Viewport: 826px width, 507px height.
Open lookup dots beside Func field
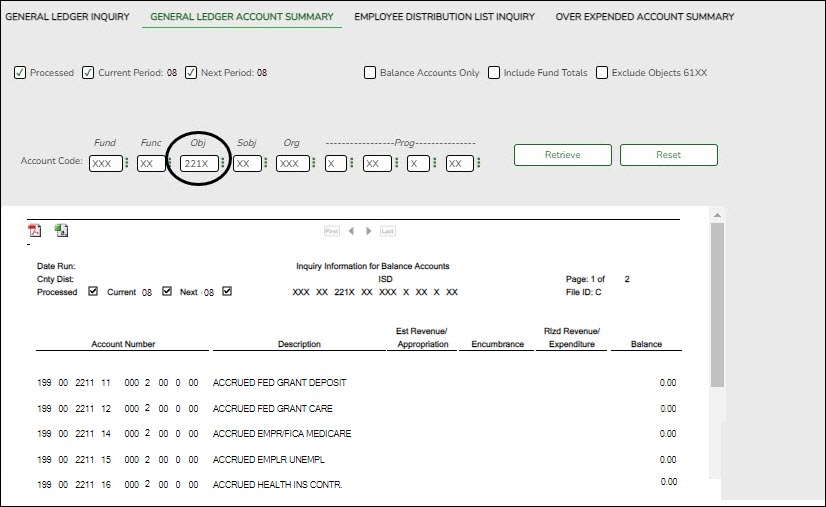pyautogui.click(x=170, y=163)
